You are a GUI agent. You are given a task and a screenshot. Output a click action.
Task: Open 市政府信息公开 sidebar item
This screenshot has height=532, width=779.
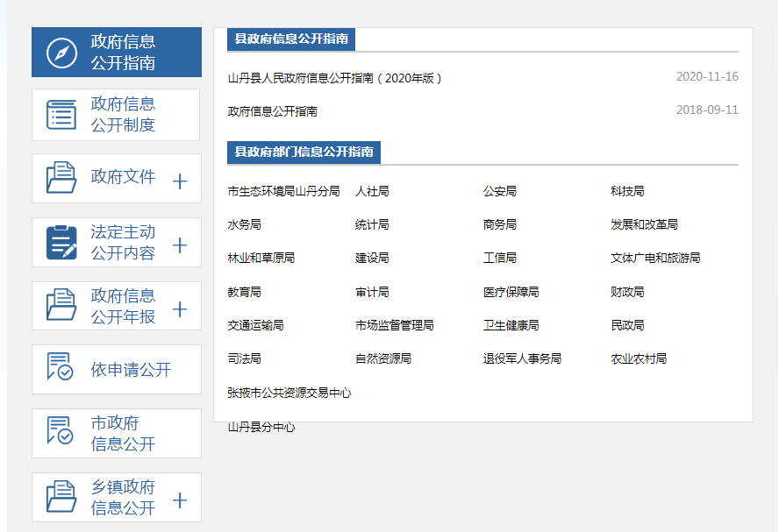(x=117, y=433)
